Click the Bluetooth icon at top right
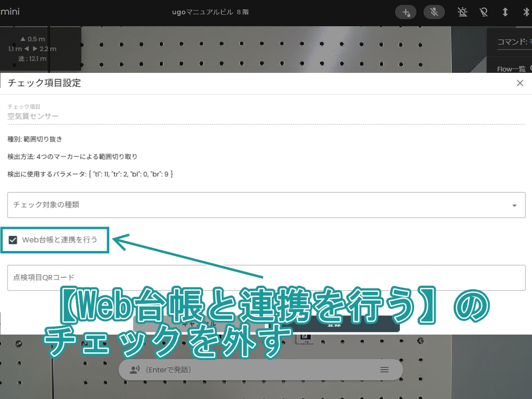Image resolution: width=532 pixels, height=399 pixels. (x=526, y=12)
